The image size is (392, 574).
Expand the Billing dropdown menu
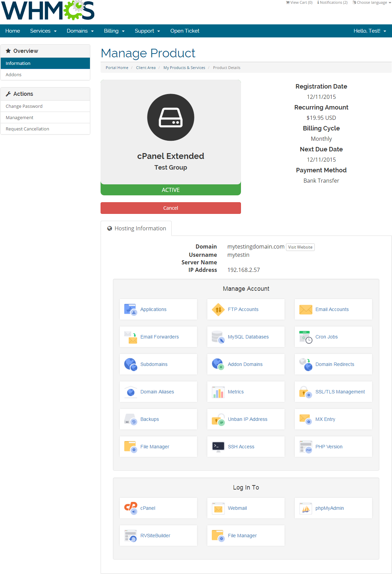point(114,31)
